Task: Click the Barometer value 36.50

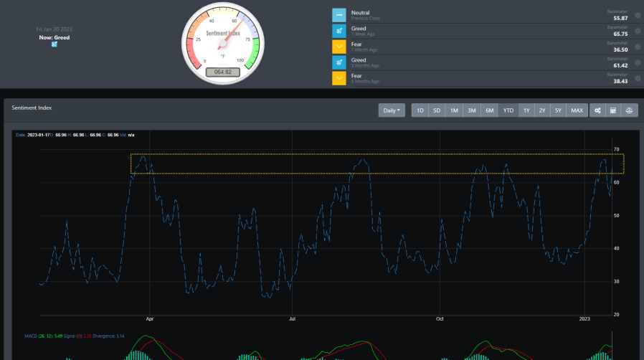Action: 620,49
